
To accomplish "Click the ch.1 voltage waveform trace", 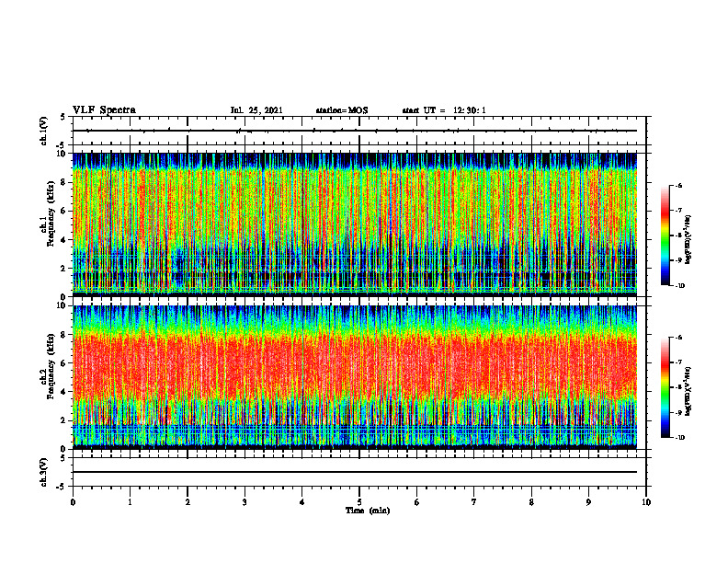I will click(x=355, y=131).
